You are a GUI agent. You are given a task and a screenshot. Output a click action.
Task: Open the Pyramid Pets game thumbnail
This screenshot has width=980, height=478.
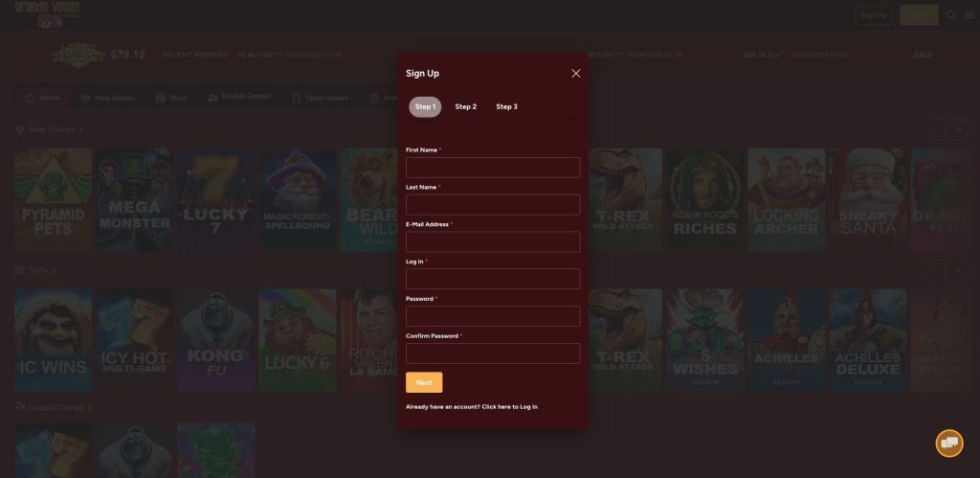[54, 200]
